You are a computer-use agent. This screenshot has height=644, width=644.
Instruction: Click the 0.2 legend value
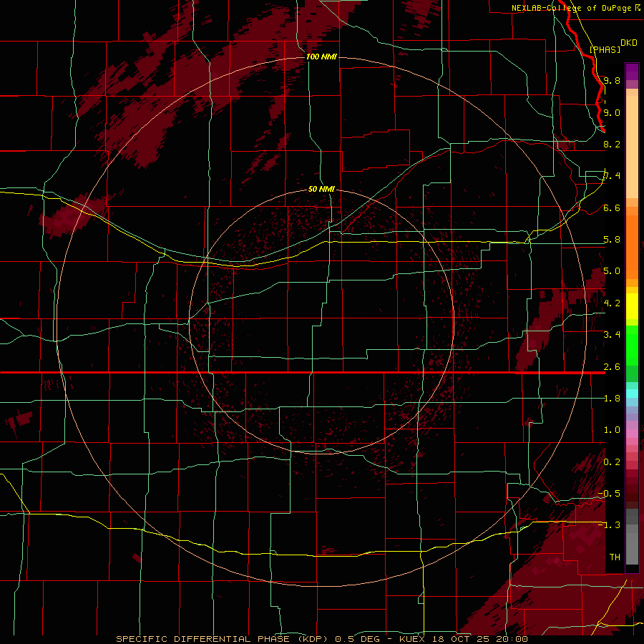click(612, 462)
